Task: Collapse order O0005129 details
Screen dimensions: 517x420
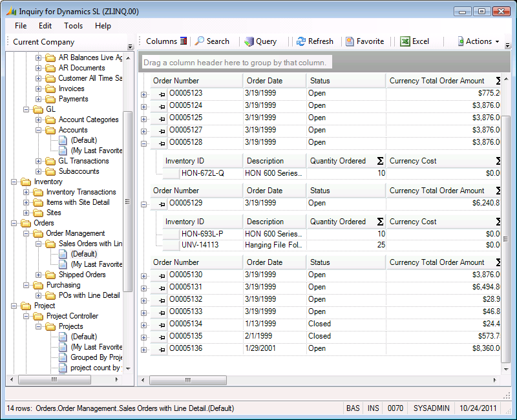Action: pos(143,204)
